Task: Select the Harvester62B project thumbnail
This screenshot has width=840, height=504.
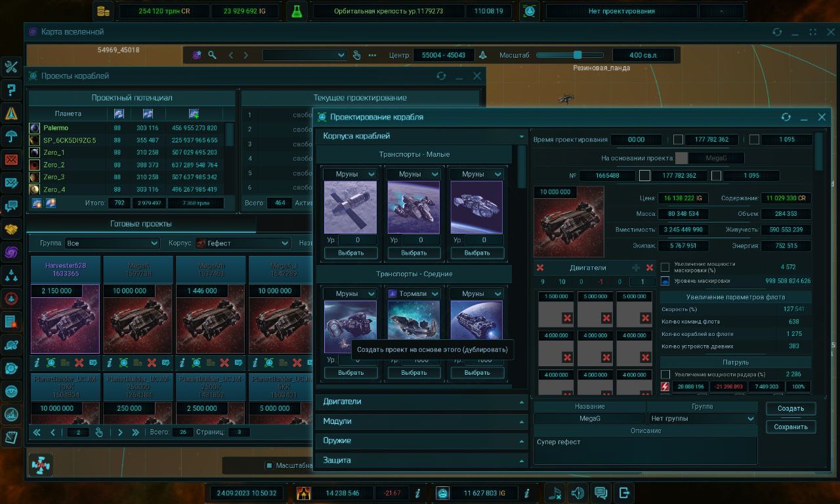Action: coord(65,318)
